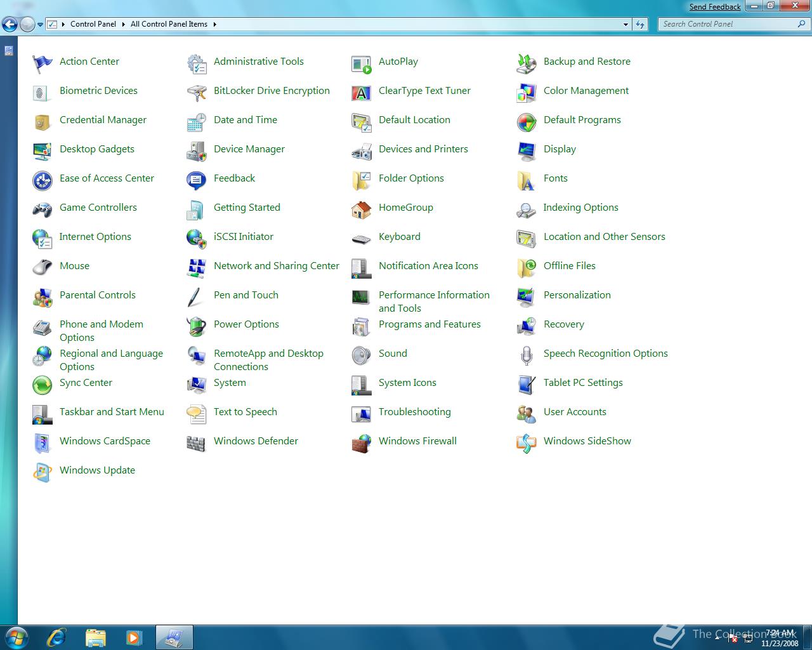812x650 pixels.
Task: Click the Send Feedback link
Action: (x=715, y=7)
